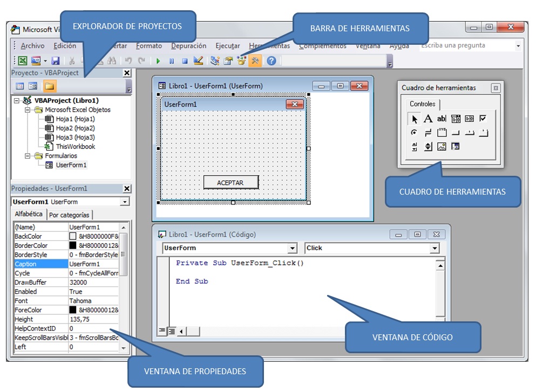Save the project with floppy disk icon
This screenshot has width=536, height=392.
(56, 61)
